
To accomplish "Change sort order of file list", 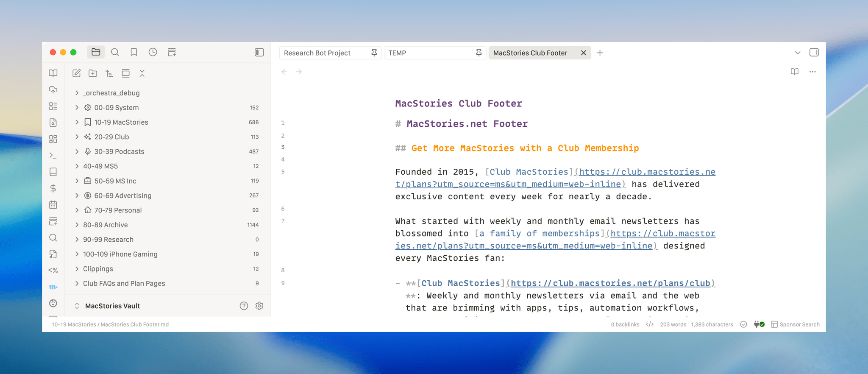I will 109,73.
